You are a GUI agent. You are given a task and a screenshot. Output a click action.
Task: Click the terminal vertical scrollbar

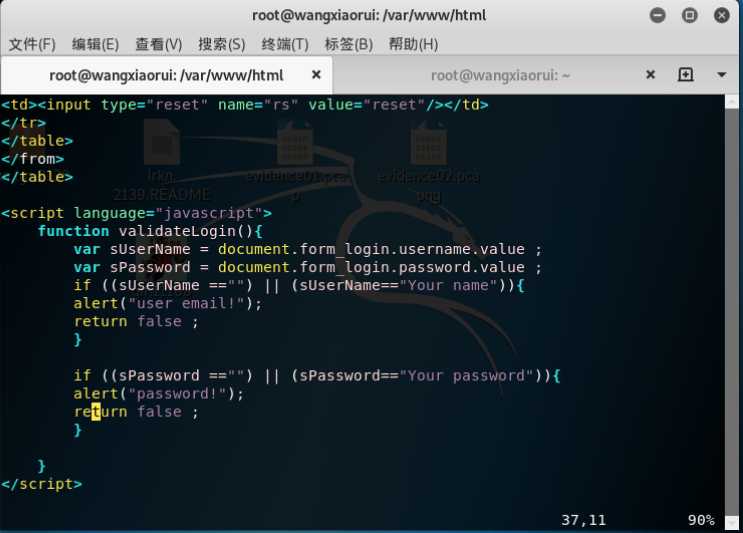point(732,313)
